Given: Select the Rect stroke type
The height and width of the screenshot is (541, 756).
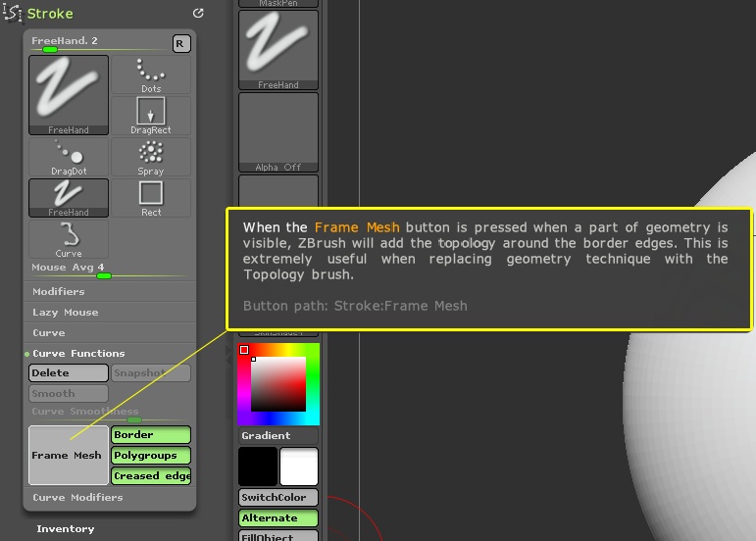Looking at the screenshot, I should click(151, 198).
